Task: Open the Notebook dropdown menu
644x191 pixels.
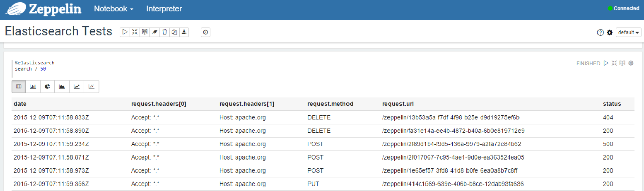Action: click(x=114, y=9)
